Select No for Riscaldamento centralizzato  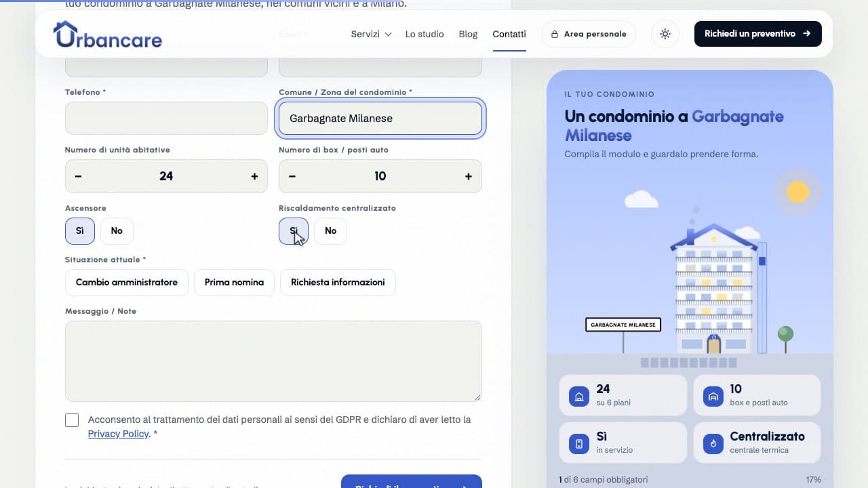pos(330,231)
